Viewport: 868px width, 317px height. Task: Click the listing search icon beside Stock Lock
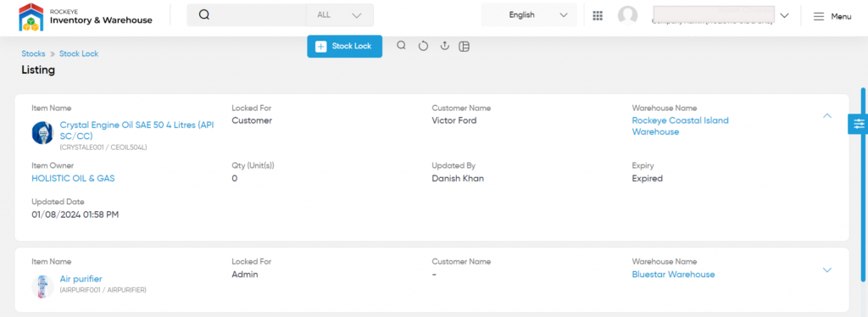(401, 46)
